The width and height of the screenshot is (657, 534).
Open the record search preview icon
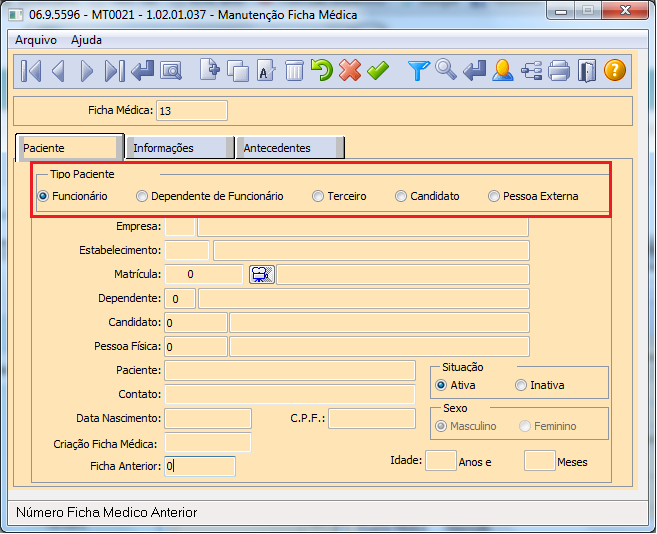click(x=171, y=71)
